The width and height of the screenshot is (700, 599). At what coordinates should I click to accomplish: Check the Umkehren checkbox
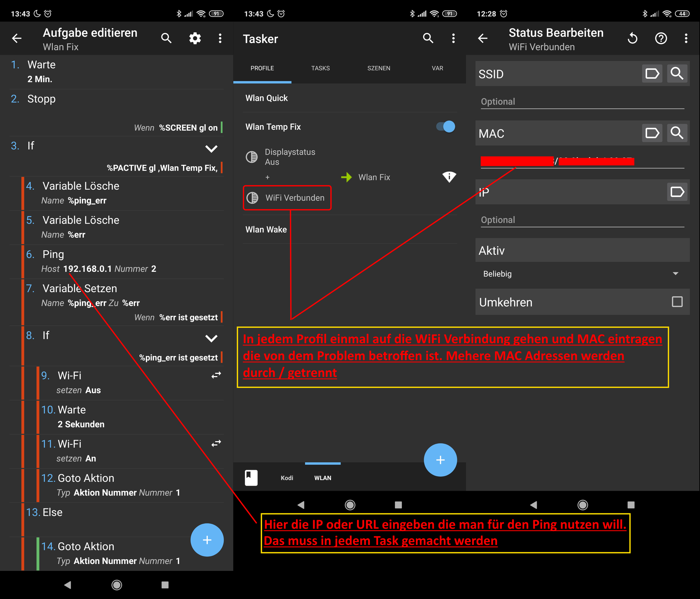point(677,302)
